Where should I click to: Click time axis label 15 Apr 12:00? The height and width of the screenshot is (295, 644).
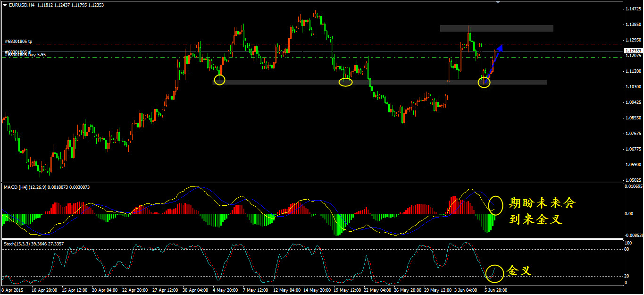tap(75, 289)
